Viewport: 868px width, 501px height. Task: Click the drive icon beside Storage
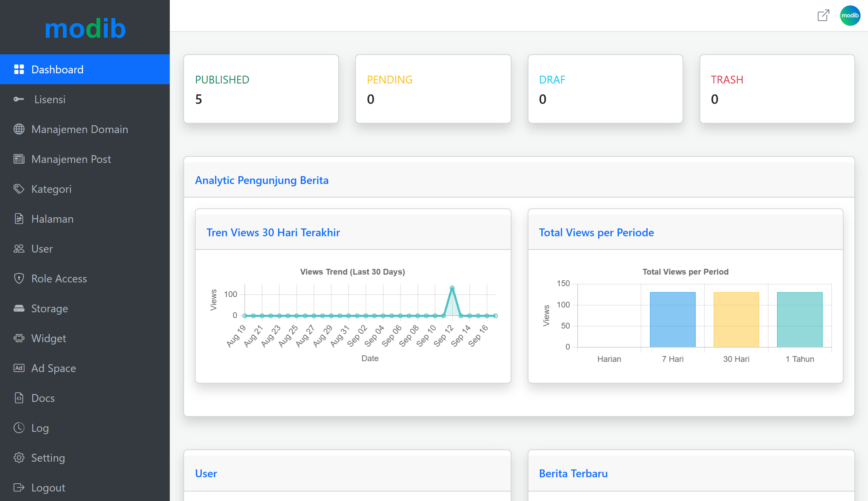click(19, 308)
